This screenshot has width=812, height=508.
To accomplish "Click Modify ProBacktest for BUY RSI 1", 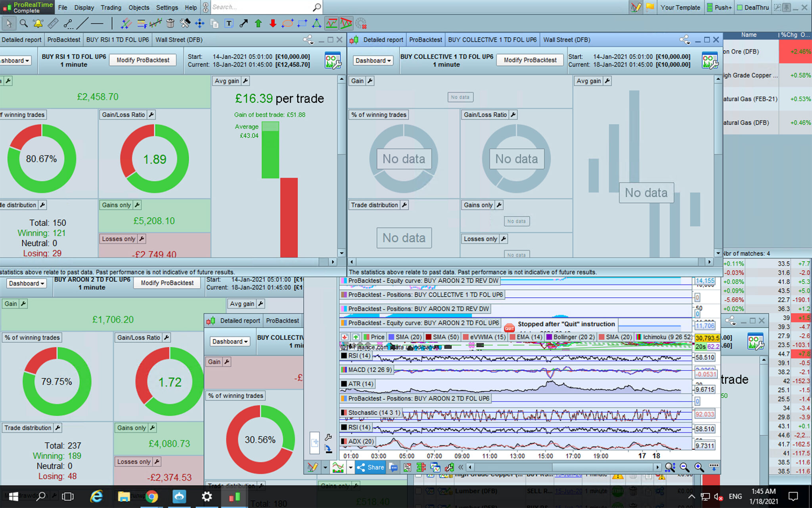I will (143, 60).
